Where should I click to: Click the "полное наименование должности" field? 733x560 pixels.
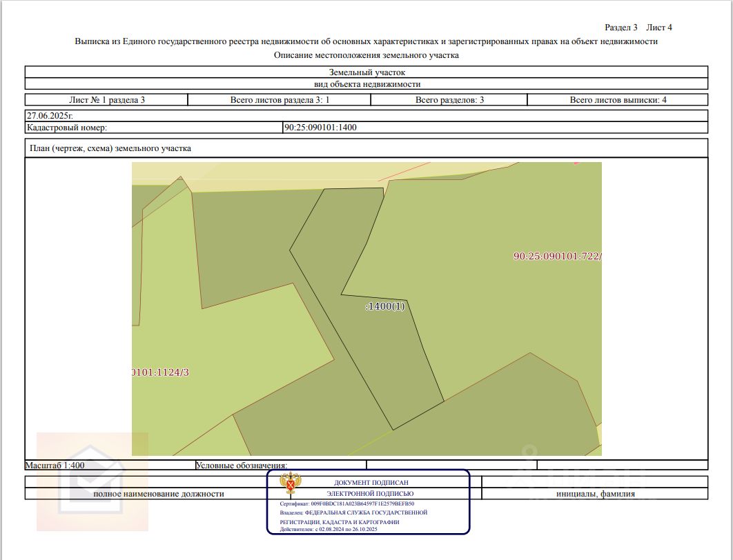pyautogui.click(x=159, y=494)
